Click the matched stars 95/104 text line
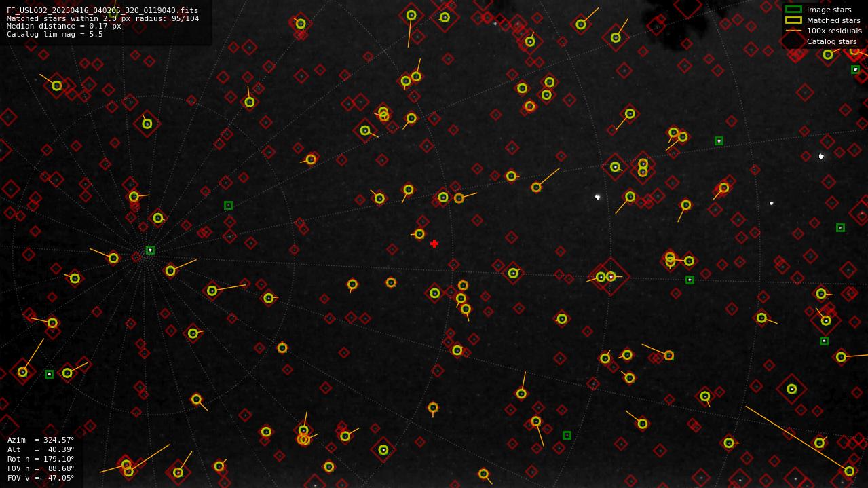This screenshot has height=488, width=868. (102, 18)
